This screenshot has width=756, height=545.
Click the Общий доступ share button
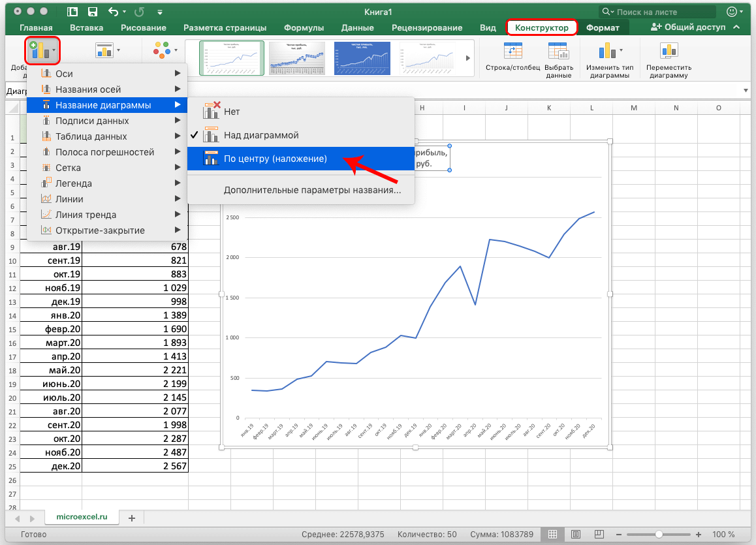coord(688,27)
